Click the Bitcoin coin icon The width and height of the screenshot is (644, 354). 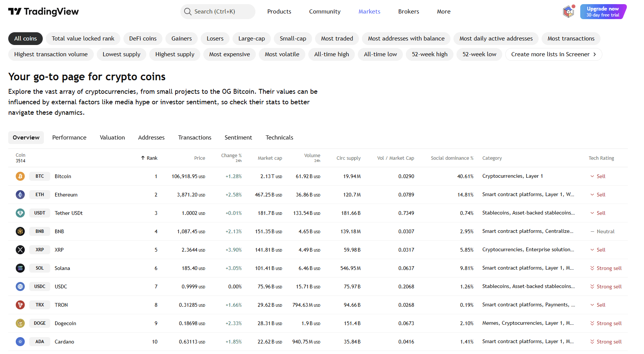click(20, 176)
